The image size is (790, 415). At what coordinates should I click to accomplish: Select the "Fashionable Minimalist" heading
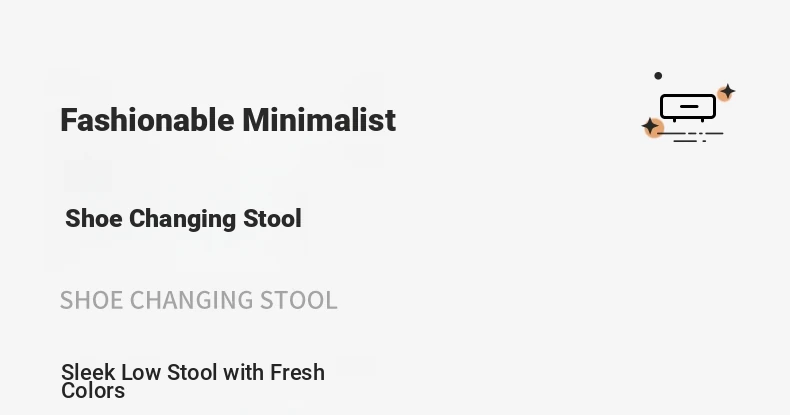(x=228, y=120)
